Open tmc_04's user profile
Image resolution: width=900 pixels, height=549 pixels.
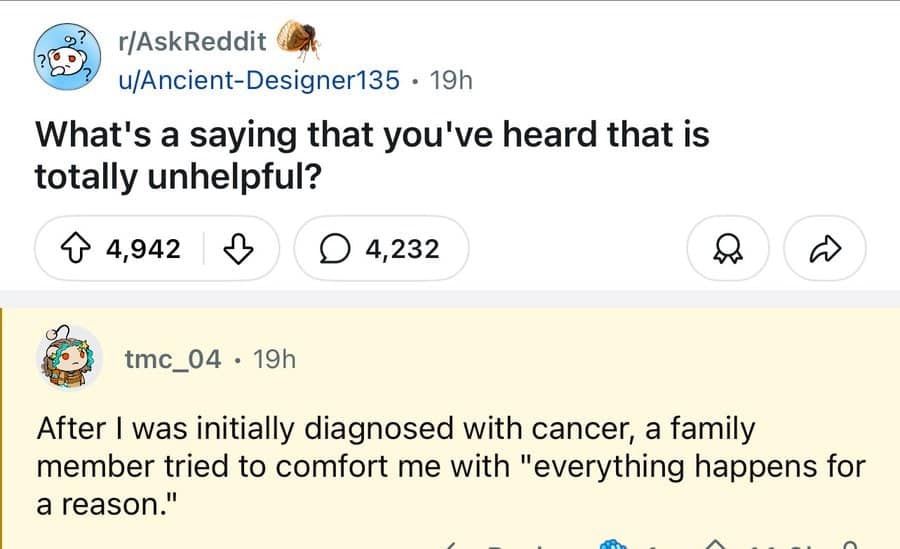[174, 359]
